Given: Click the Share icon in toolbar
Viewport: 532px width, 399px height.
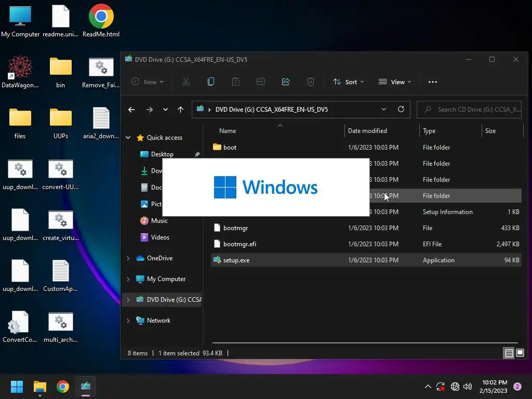Looking at the screenshot, I should [286, 82].
